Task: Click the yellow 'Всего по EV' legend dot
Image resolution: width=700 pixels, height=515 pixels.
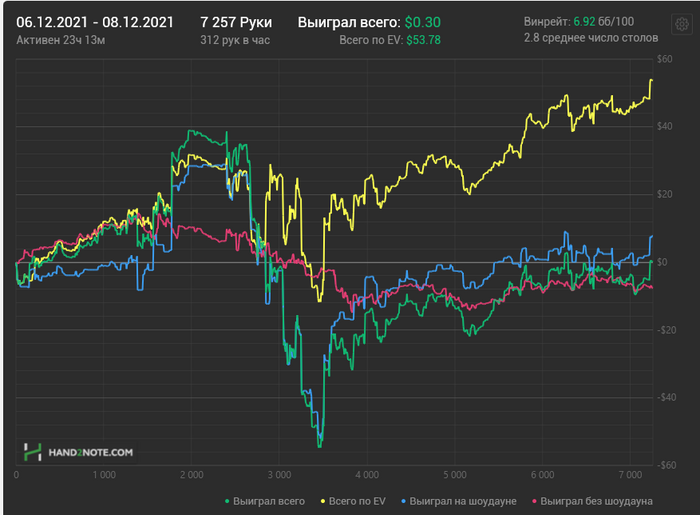Action: point(323,502)
